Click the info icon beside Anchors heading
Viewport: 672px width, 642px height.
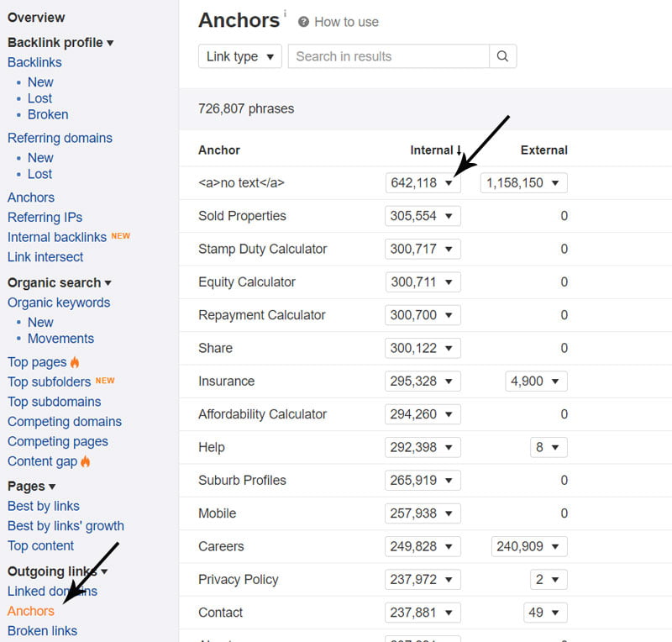coord(285,13)
